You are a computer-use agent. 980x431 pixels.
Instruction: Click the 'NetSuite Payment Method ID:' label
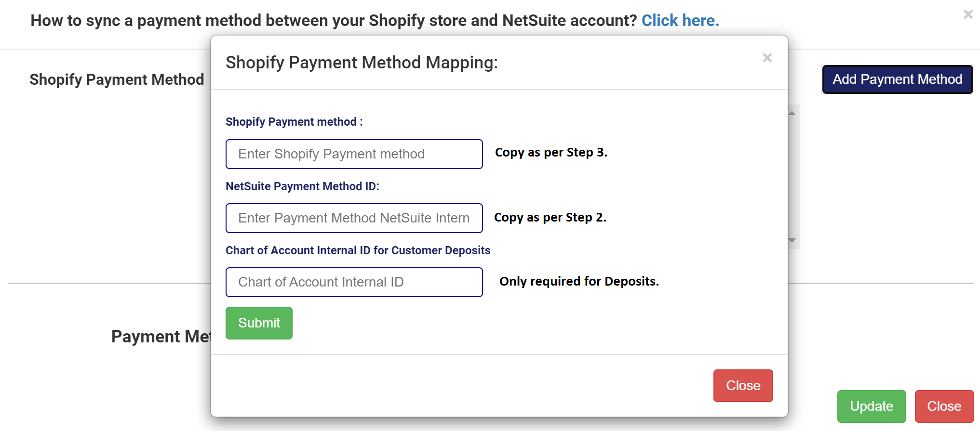coord(302,186)
